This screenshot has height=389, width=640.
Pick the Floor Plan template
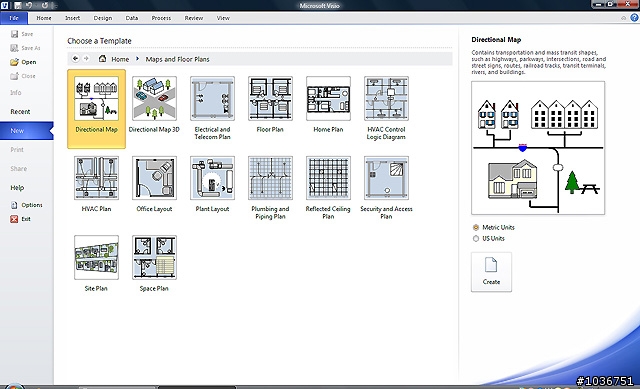coord(270,104)
